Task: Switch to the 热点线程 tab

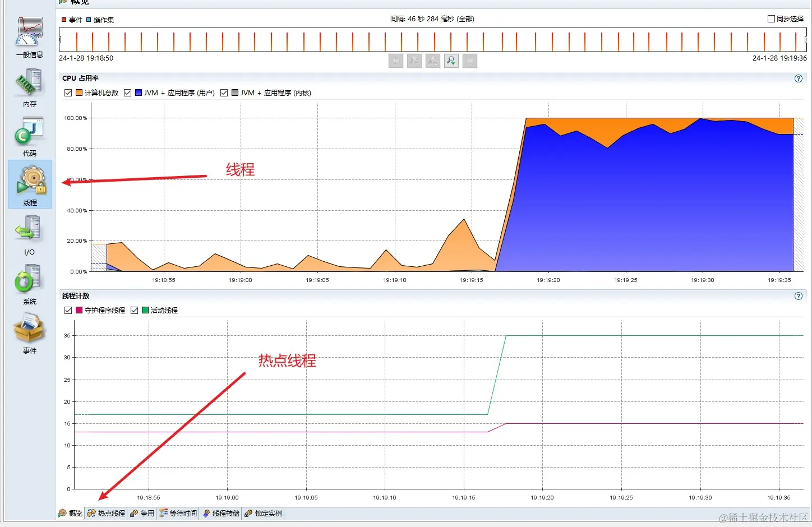Action: coord(106,514)
